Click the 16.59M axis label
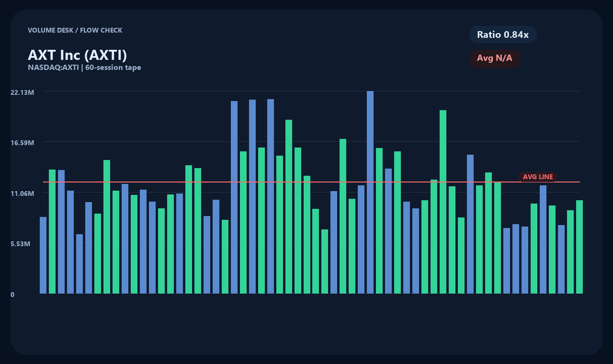The height and width of the screenshot is (364, 613). click(x=22, y=143)
